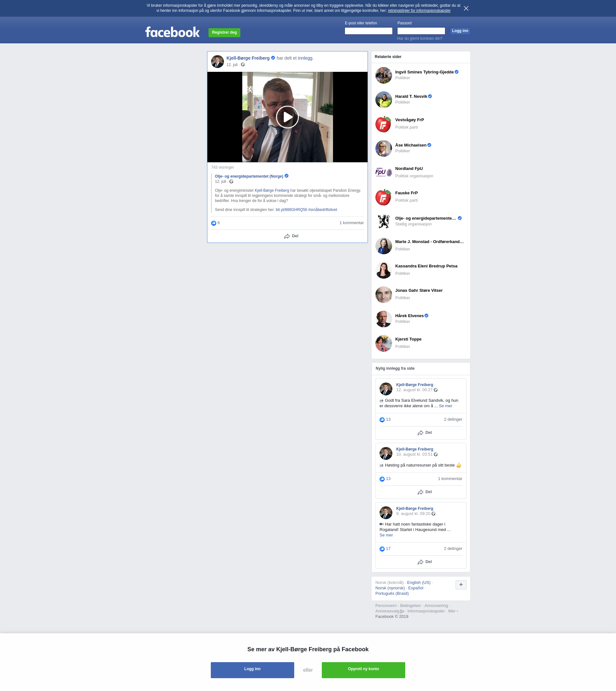This screenshot has height=691, width=616.
Task: Open the Betingelser footer link
Action: [410, 605]
